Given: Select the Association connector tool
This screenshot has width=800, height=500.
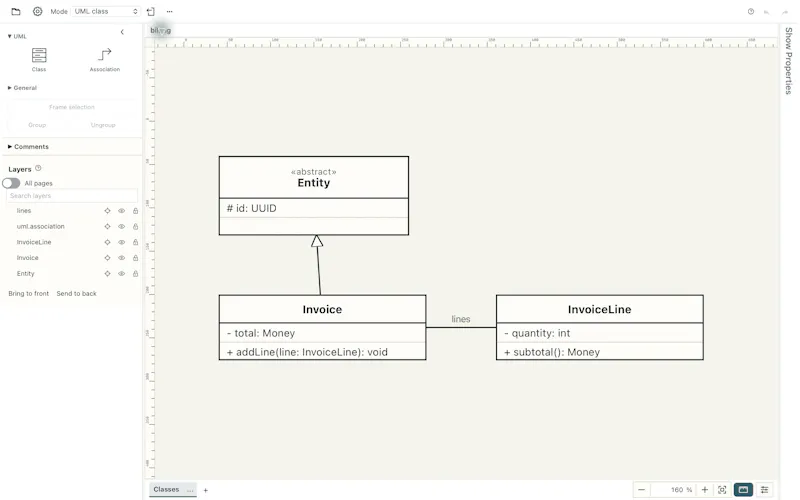Looking at the screenshot, I should 105,60.
